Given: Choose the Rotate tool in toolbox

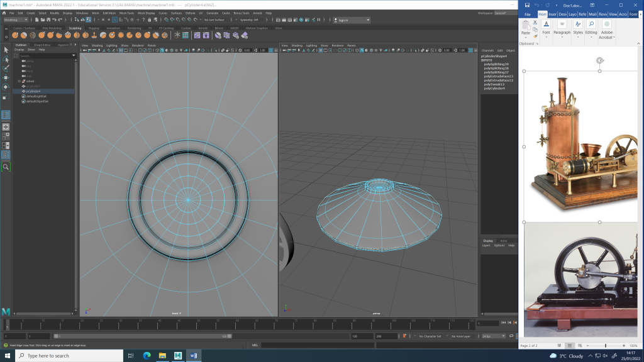Looking at the screenshot, I should coord(6,87).
